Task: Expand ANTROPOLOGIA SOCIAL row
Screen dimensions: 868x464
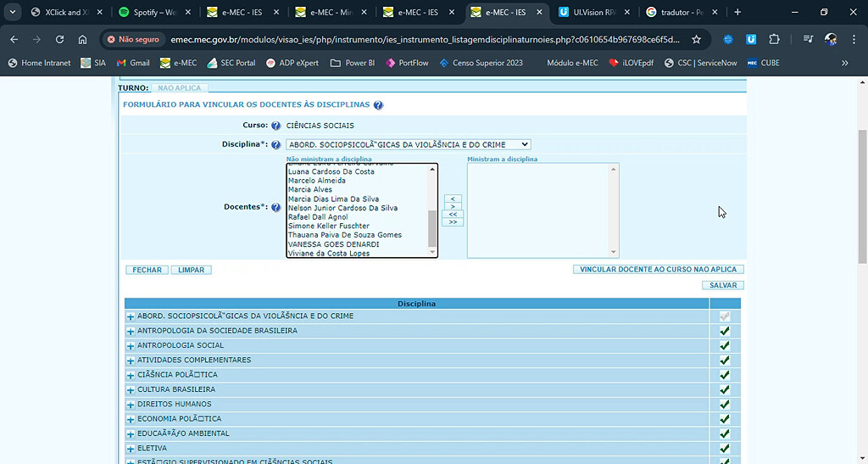Action: [131, 346]
